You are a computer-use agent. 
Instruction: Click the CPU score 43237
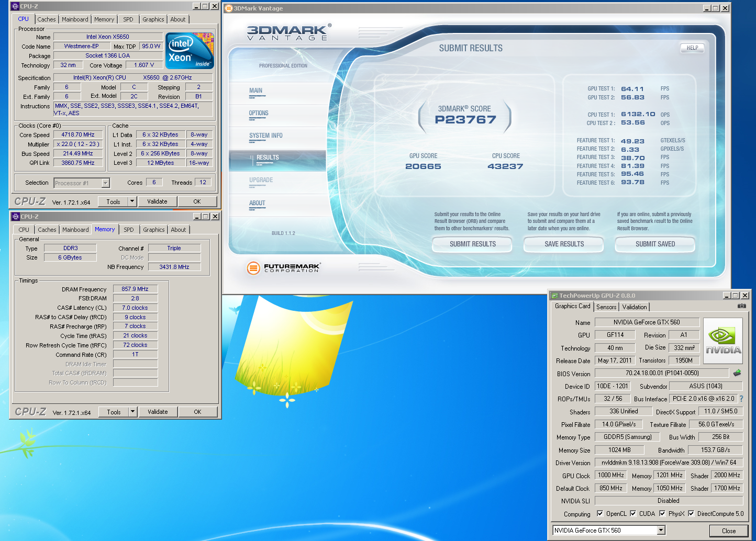tap(505, 166)
